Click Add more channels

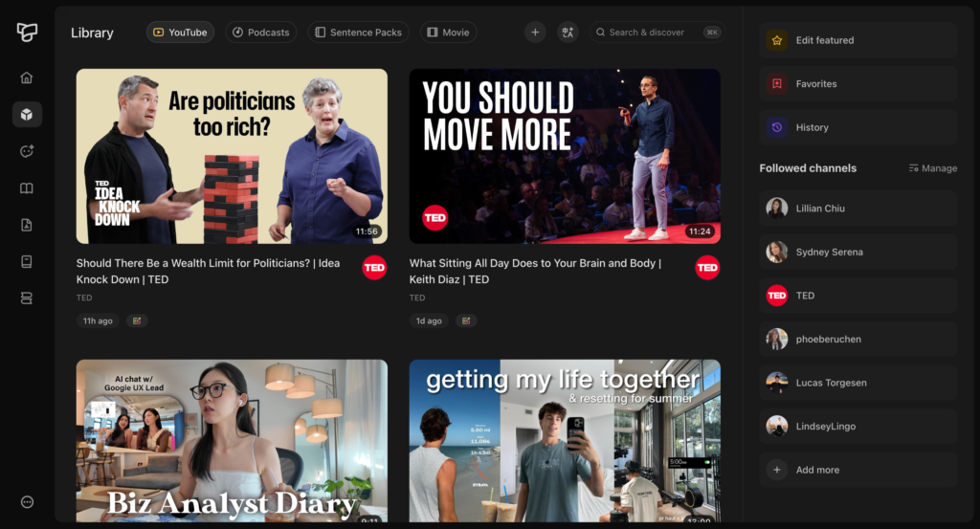click(858, 471)
